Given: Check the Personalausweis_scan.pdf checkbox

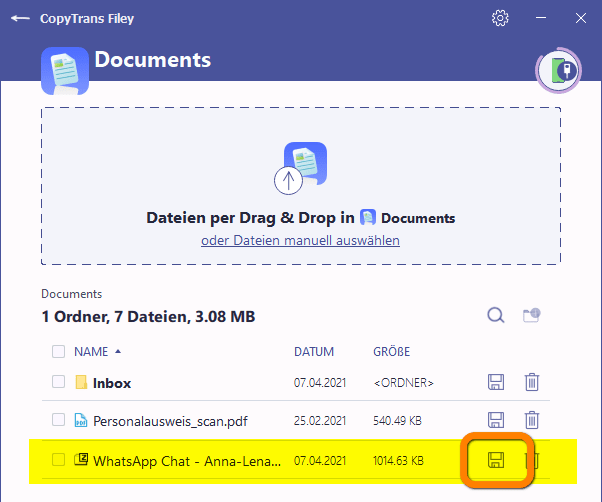Looking at the screenshot, I should (58, 420).
